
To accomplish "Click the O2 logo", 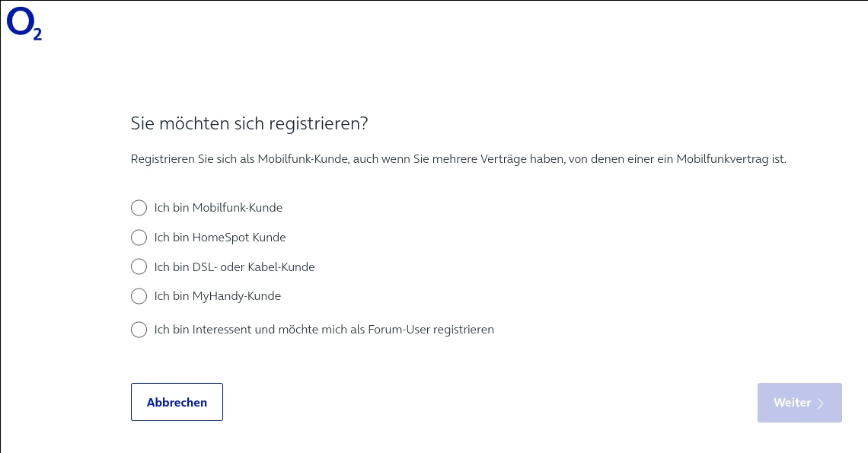I will [24, 24].
